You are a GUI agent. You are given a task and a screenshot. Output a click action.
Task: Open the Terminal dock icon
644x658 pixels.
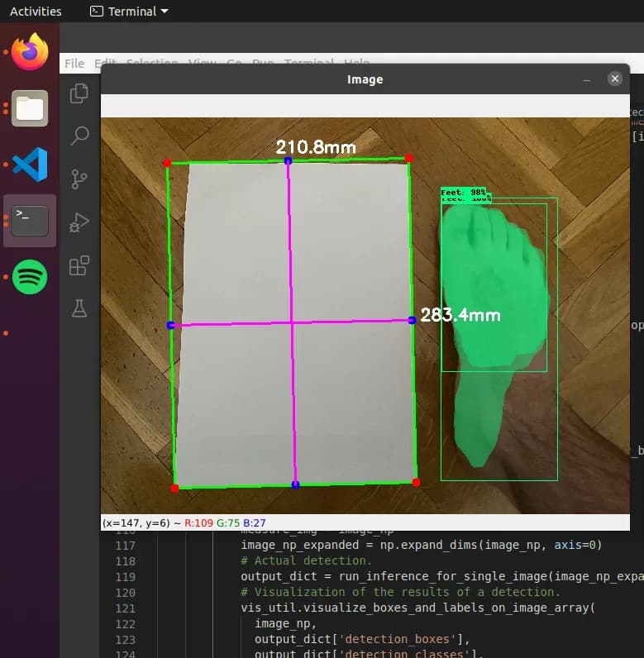[30, 221]
